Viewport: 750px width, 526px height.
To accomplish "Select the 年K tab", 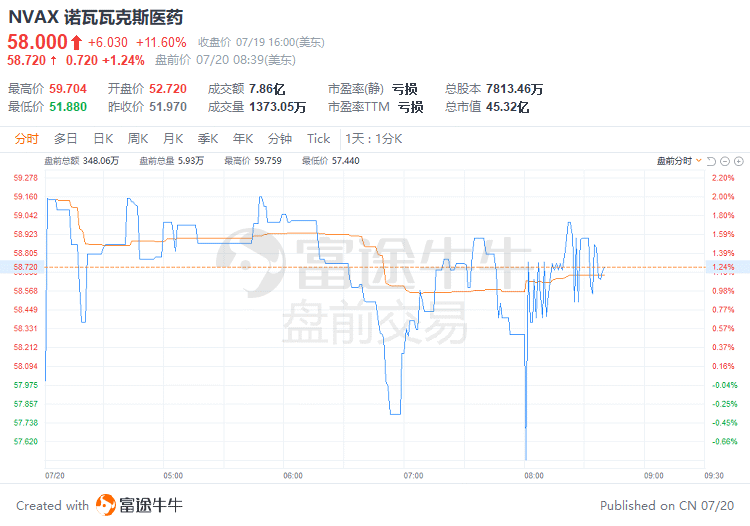I will (x=243, y=139).
